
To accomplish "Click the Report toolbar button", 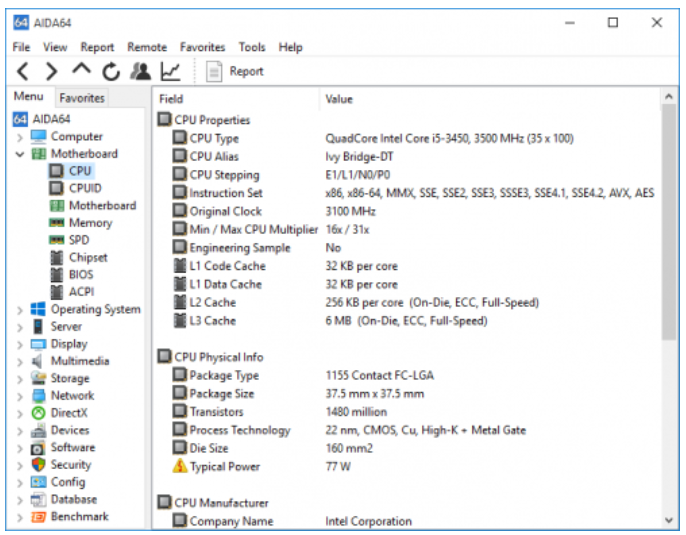I will 236,71.
